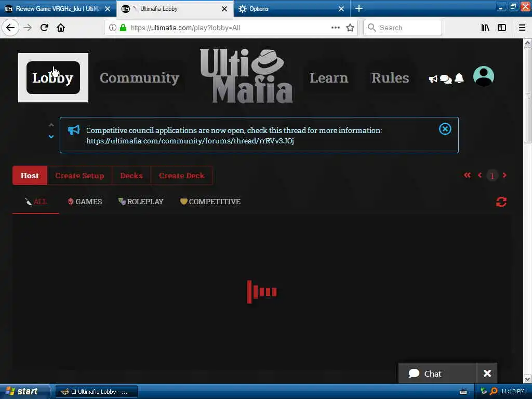532x399 pixels.
Task: Click the UltiMafia logo
Action: pos(246,76)
